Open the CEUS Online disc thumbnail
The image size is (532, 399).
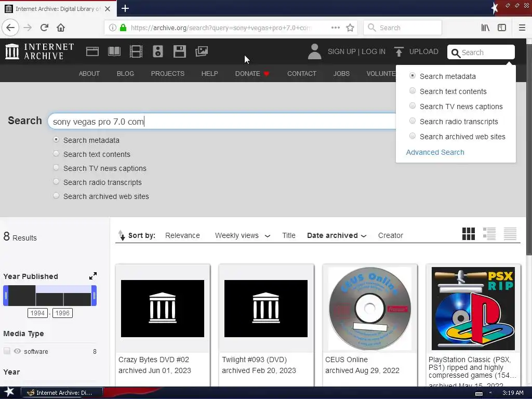(x=370, y=309)
